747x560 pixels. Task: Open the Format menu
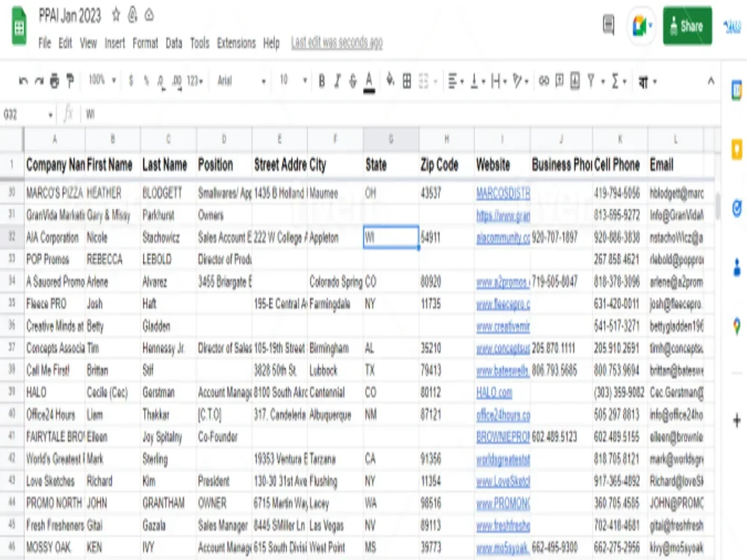pos(146,43)
